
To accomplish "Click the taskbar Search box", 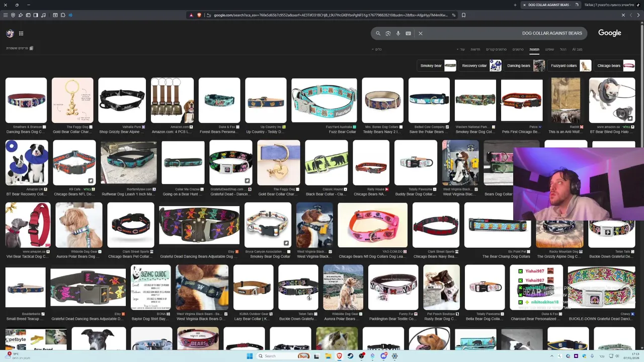I will (x=283, y=356).
